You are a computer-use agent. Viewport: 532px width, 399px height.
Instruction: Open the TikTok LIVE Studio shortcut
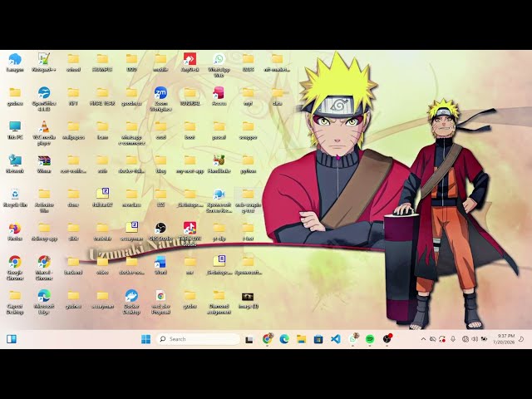tap(190, 234)
